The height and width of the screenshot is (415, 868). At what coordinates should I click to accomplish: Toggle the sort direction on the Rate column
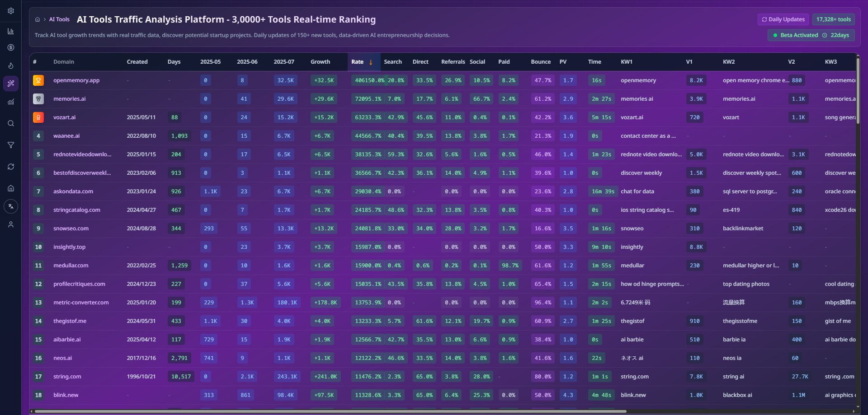coord(371,62)
